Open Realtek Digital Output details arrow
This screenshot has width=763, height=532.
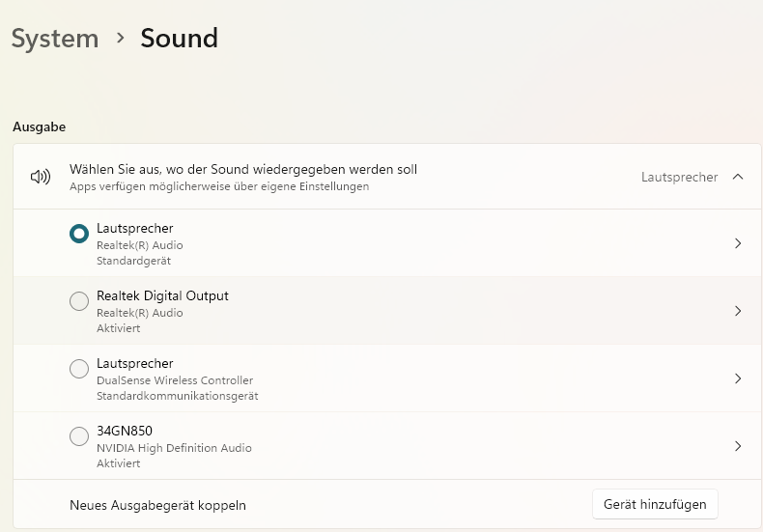(738, 311)
